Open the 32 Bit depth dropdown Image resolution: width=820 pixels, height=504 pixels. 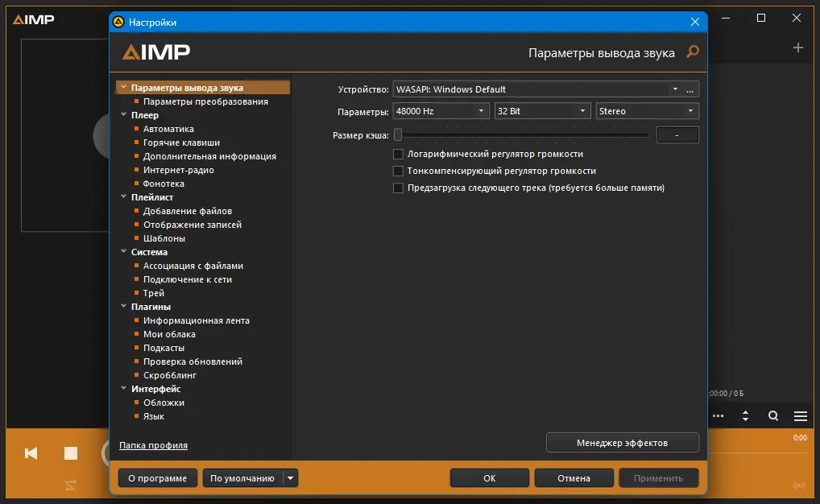coord(542,111)
